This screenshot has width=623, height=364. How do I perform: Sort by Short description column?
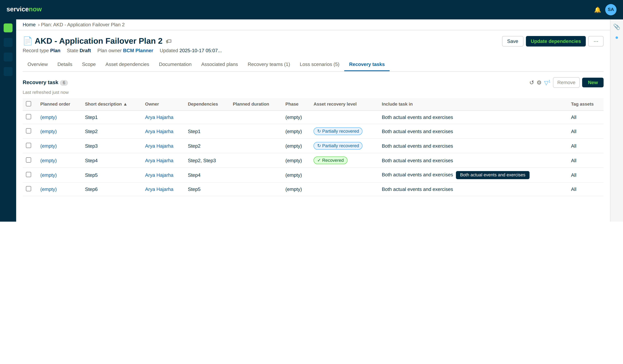click(x=106, y=104)
